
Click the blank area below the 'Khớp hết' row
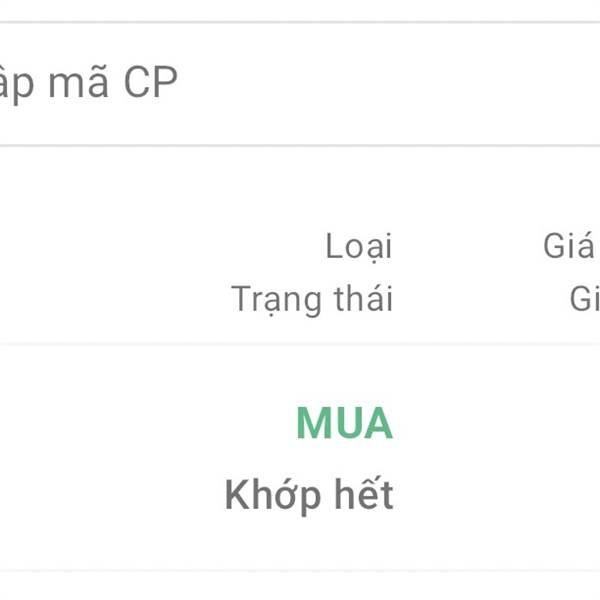point(300,585)
